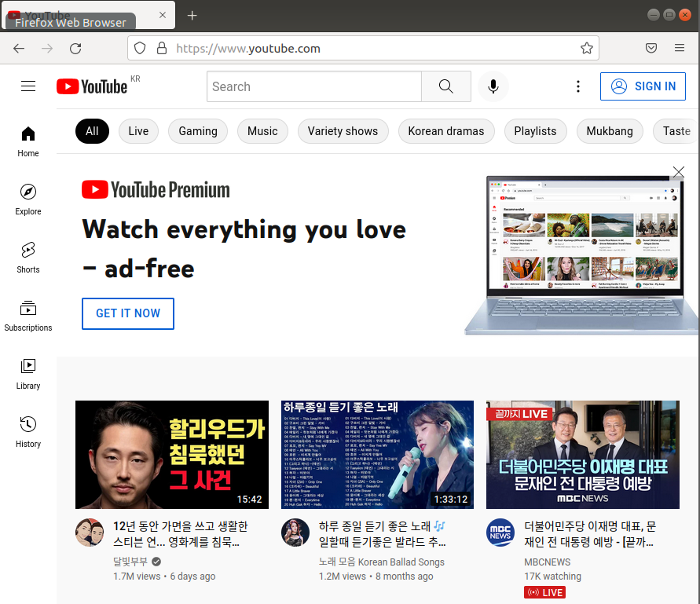The image size is (700, 604).
Task: Open Shorts in the sidebar
Action: coord(28,258)
